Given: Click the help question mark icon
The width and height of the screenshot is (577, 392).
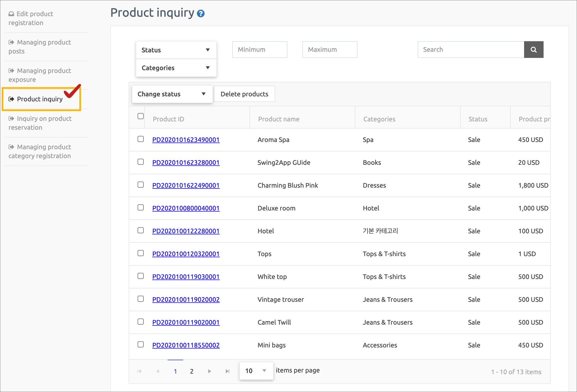Looking at the screenshot, I should click(201, 13).
